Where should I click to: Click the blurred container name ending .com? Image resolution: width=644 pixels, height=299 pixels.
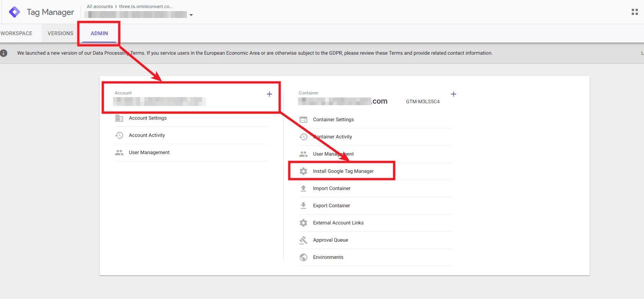[x=343, y=101]
